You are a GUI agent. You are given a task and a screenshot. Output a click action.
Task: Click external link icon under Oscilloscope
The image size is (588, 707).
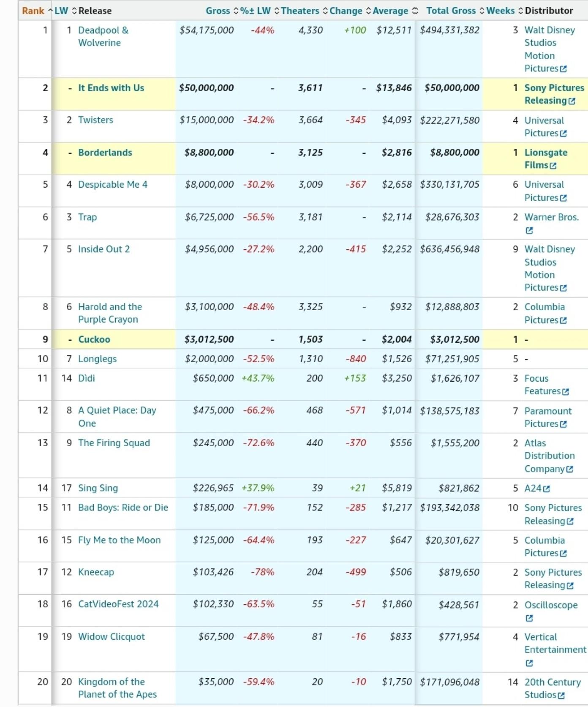pos(529,618)
